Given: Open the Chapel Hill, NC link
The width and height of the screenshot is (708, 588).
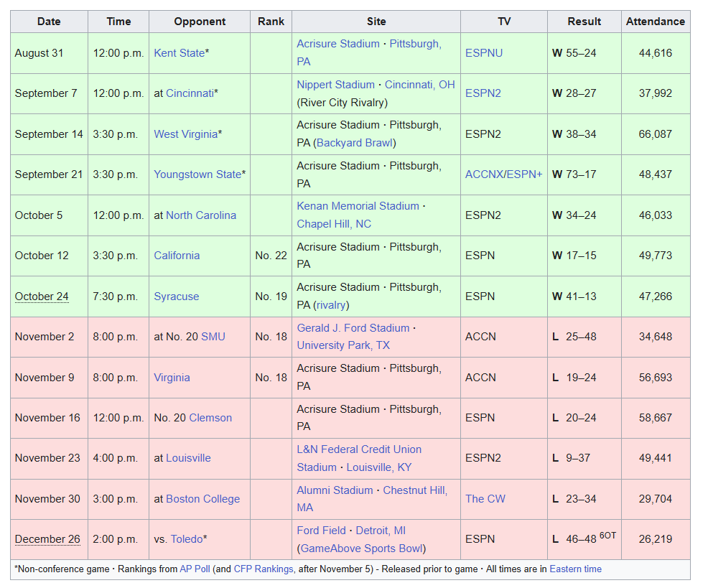Looking at the screenshot, I should point(334,224).
